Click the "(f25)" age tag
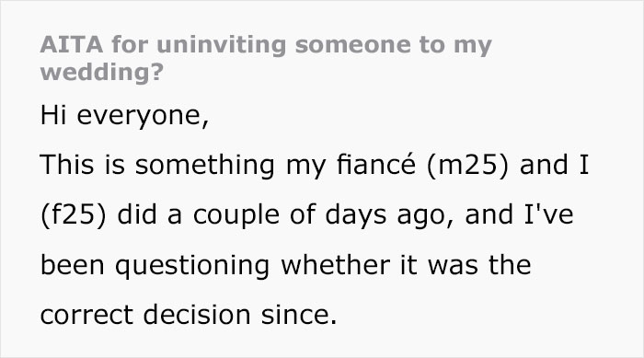This screenshot has height=358, width=644. point(74,215)
